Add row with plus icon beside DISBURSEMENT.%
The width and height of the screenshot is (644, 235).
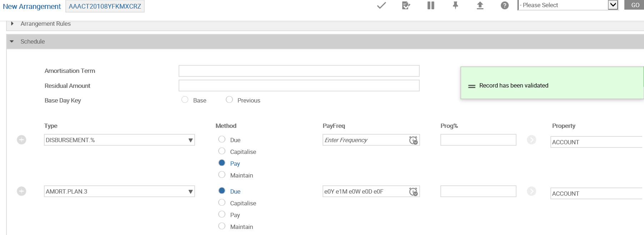point(21,140)
